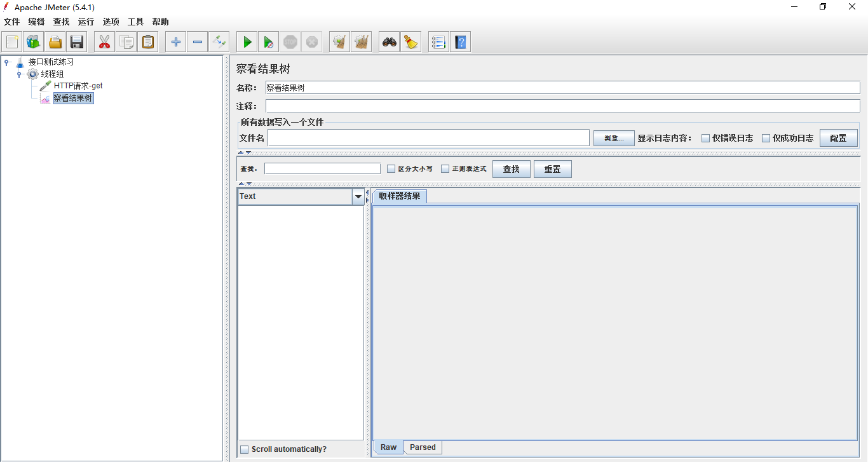The width and height of the screenshot is (868, 462).
Task: Click Start no pauses icon
Action: click(269, 42)
